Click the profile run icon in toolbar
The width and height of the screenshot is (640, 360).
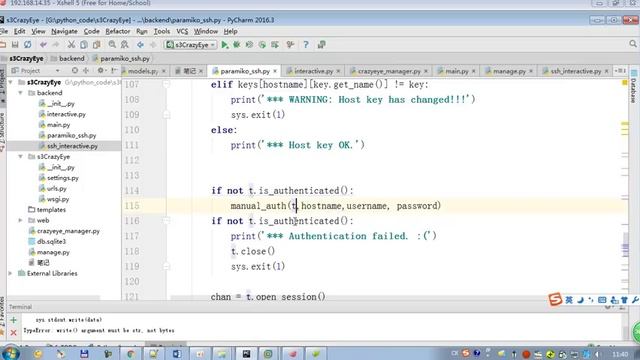coord(262,44)
